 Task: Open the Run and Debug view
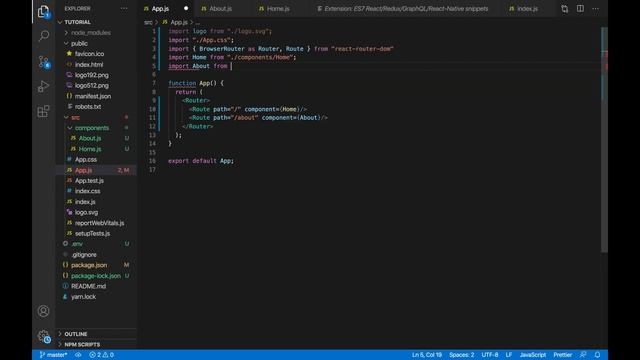(43, 87)
